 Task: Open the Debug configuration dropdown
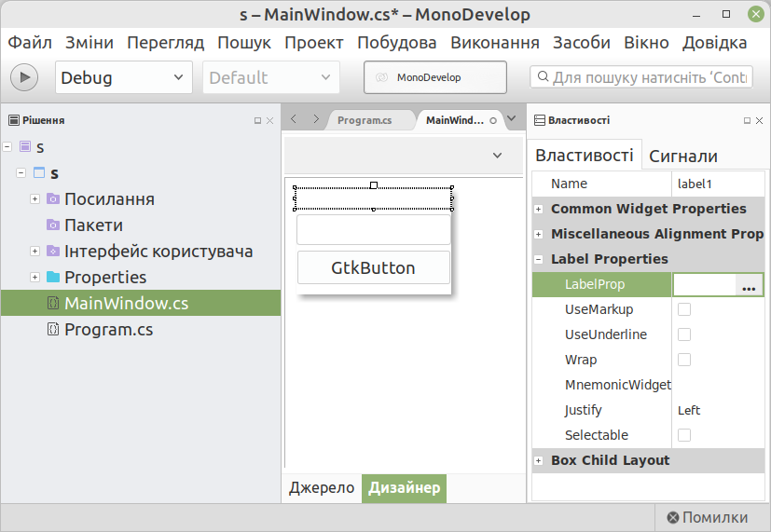pyautogui.click(x=123, y=77)
